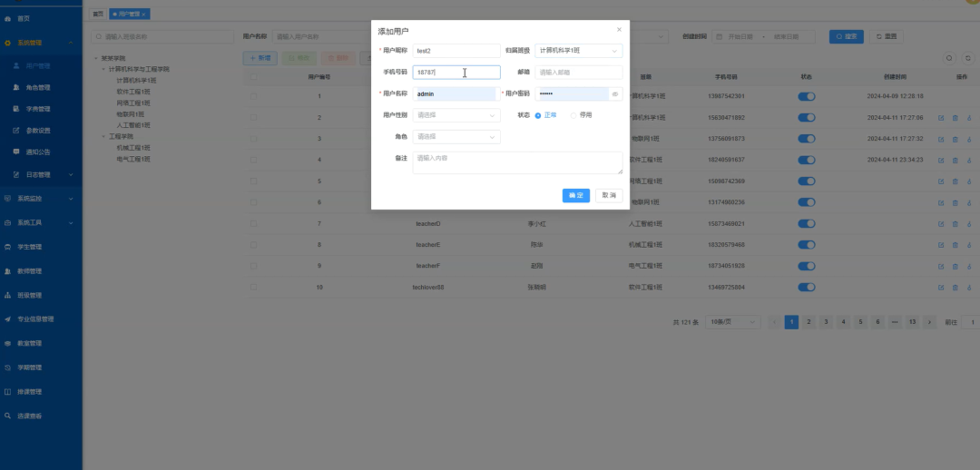Click the 备注 remarks textarea
Screen dimensions: 980x470
click(x=517, y=162)
